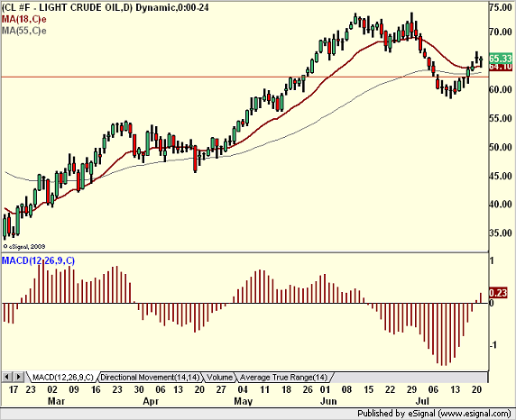The width and height of the screenshot is (516, 420).
Task: Click the left tab scroll arrow
Action: (x=7, y=377)
